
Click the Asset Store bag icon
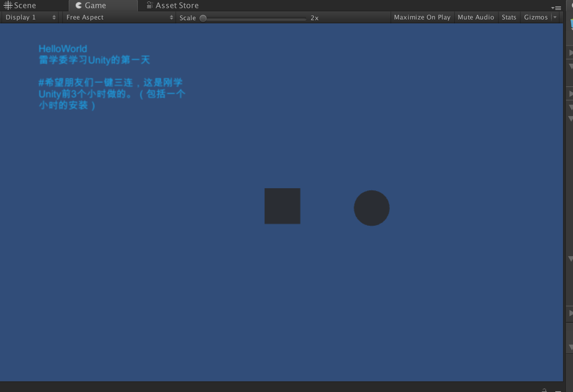[150, 5]
